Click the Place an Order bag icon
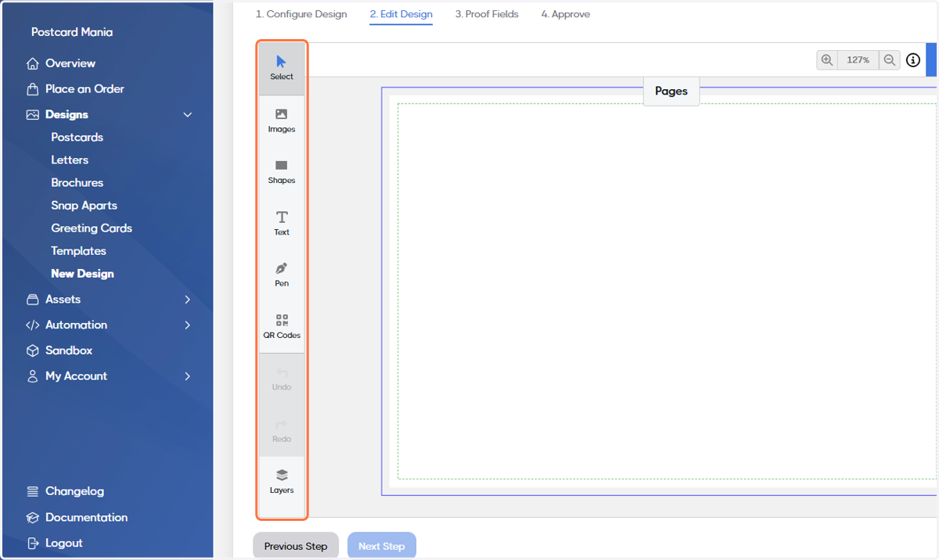The height and width of the screenshot is (560, 939). (x=32, y=88)
